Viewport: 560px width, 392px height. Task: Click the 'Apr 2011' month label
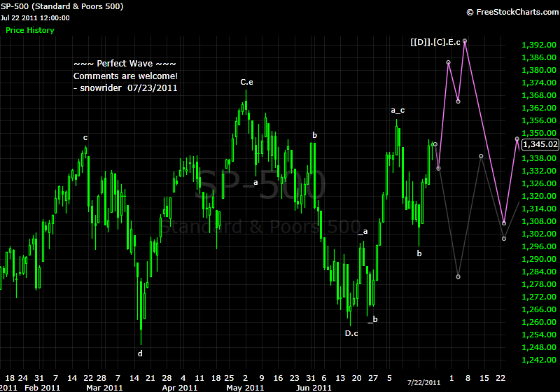click(180, 388)
